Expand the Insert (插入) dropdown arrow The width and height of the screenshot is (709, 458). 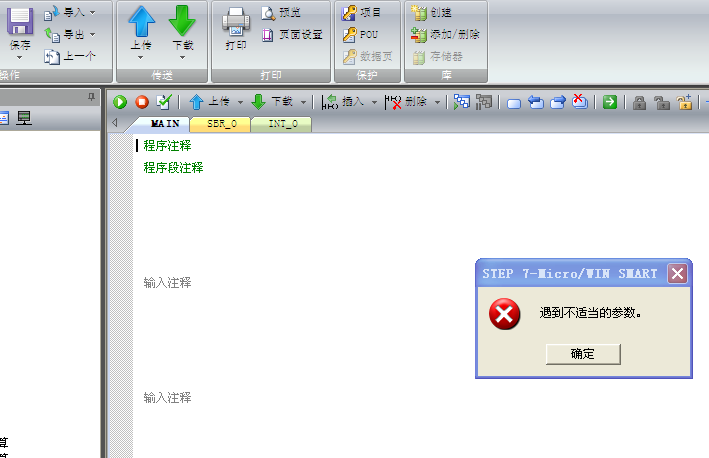(374, 102)
